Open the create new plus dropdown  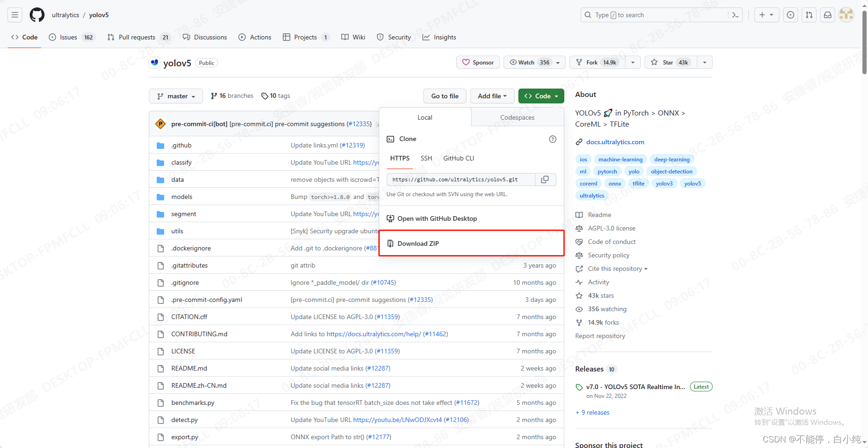766,15
